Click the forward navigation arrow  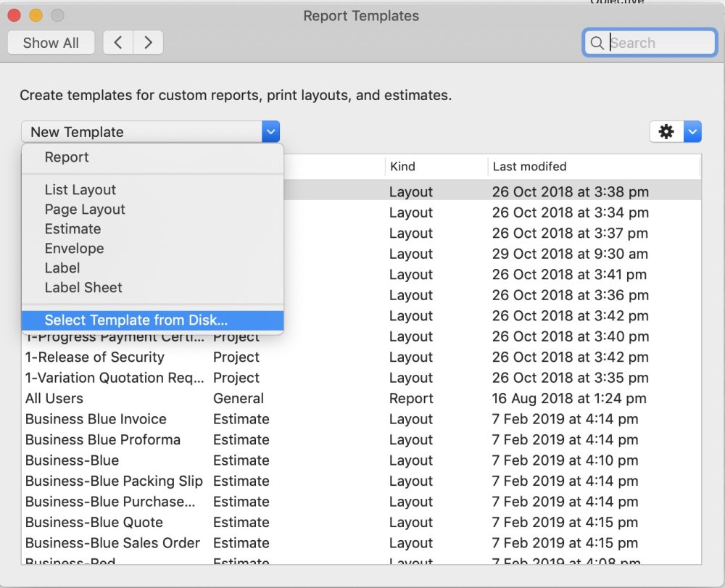[148, 42]
